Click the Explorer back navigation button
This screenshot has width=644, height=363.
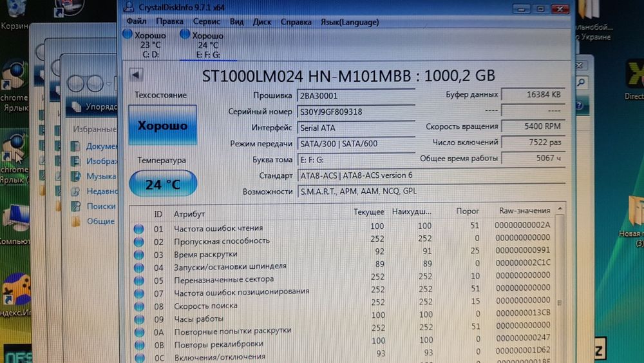(76, 83)
